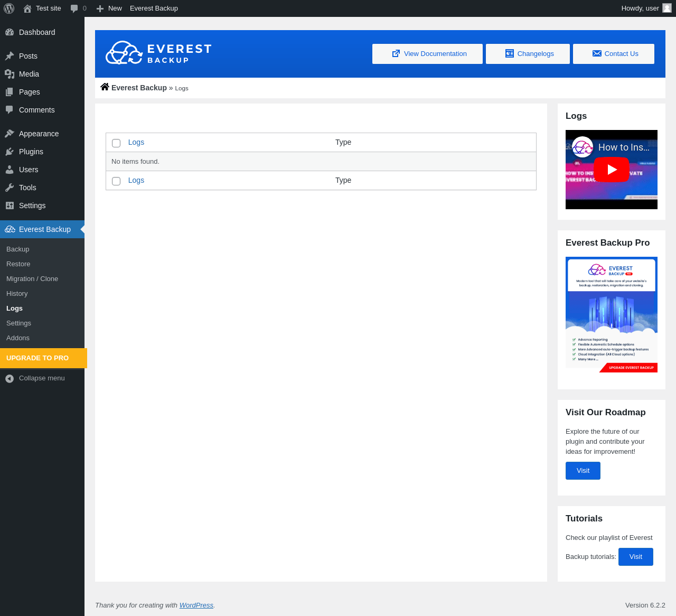
Task: Follow the WordPress footer link
Action: (x=196, y=605)
